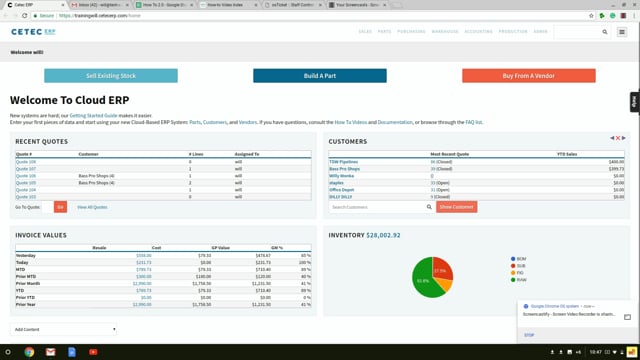Click the right arrow in Customers panel

(x=624, y=138)
